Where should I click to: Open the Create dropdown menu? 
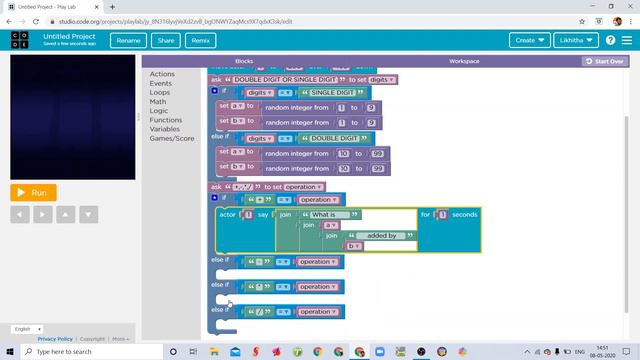529,40
